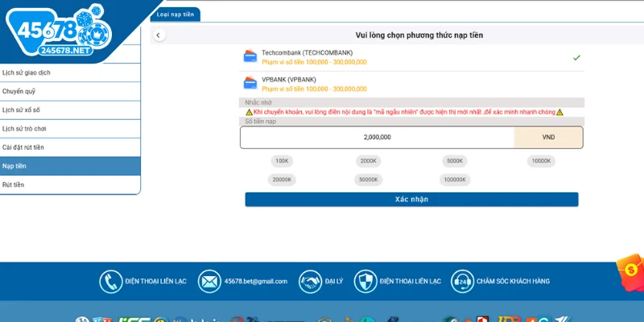This screenshot has width=644, height=322.
Task: Open Lịch sử giao dịch menu item
Action: pyautogui.click(x=70, y=72)
